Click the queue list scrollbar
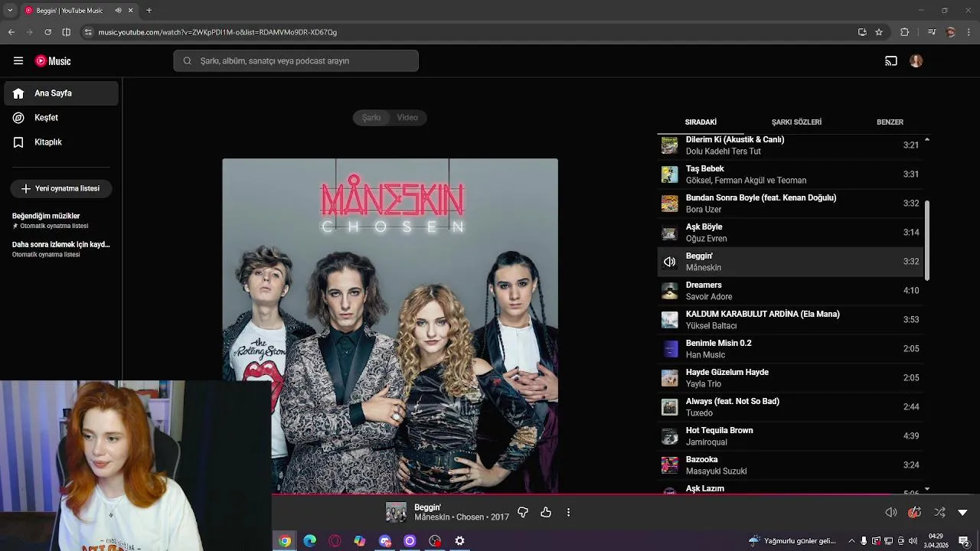The width and height of the screenshot is (980, 551). coord(927,240)
